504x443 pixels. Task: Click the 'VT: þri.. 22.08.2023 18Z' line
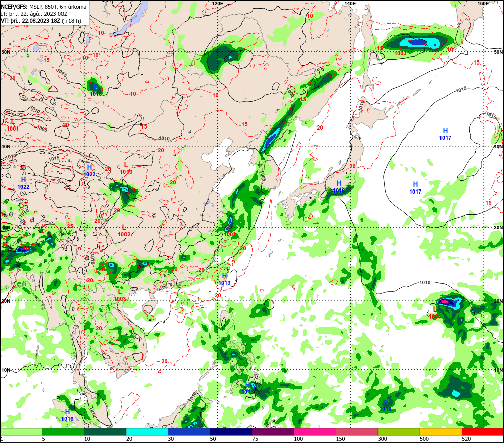point(31,21)
